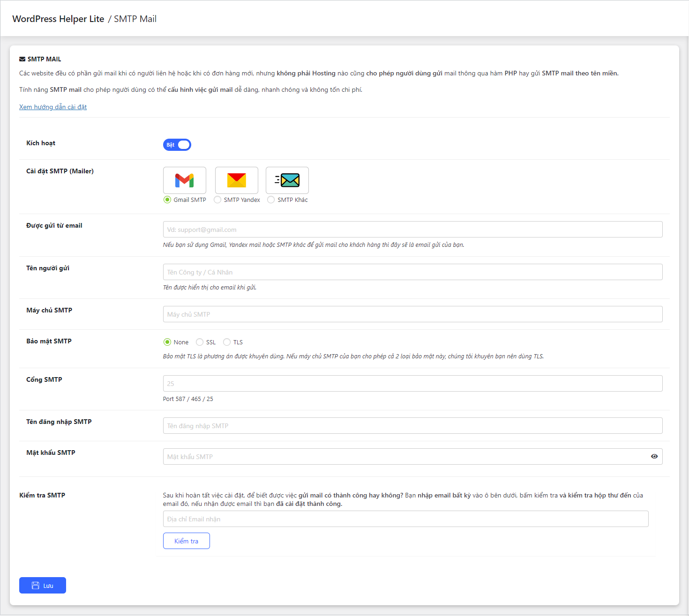Pick TLS security radio button
This screenshot has height=616, width=689.
pyautogui.click(x=227, y=342)
